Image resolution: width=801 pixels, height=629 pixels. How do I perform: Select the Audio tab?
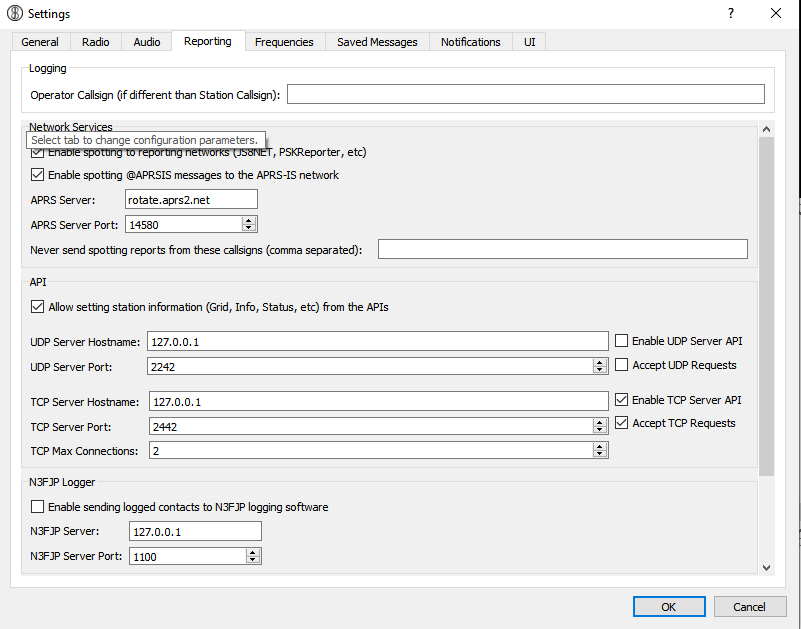click(147, 42)
